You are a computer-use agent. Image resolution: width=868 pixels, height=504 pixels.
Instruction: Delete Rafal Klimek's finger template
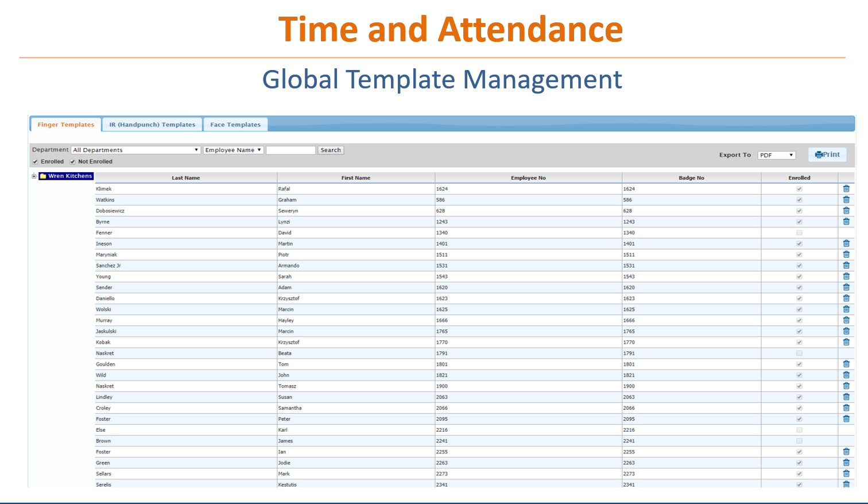(x=846, y=188)
